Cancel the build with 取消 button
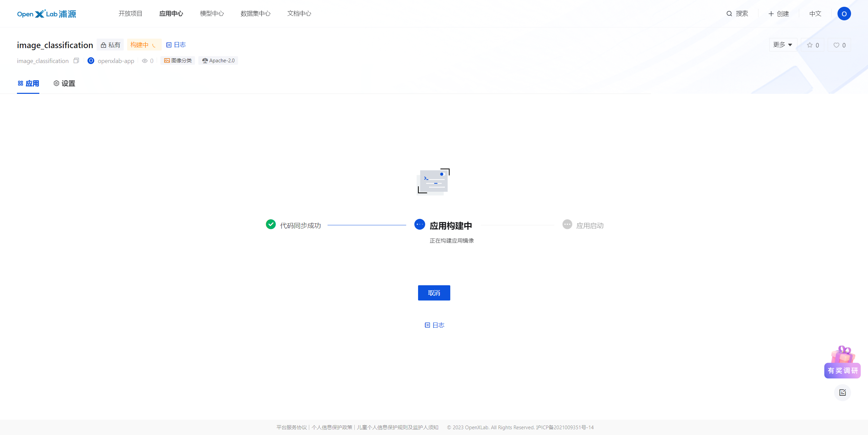 pos(434,293)
